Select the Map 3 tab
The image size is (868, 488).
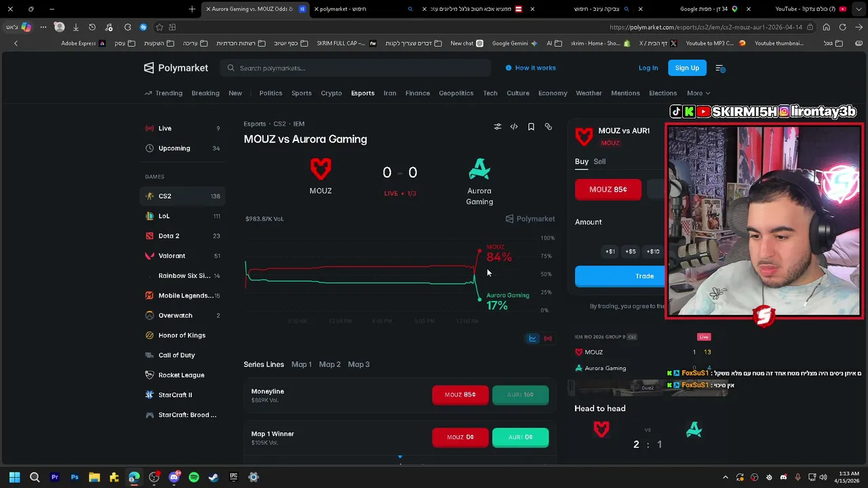coord(359,365)
